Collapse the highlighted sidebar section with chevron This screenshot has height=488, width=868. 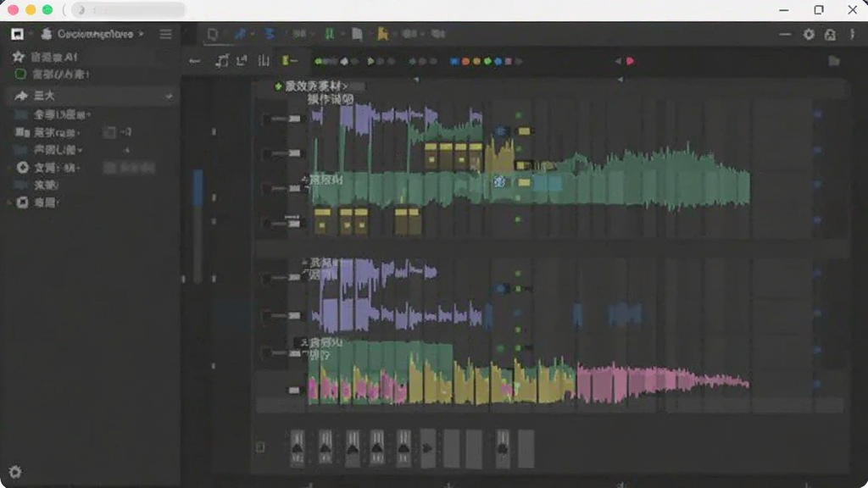click(x=169, y=97)
